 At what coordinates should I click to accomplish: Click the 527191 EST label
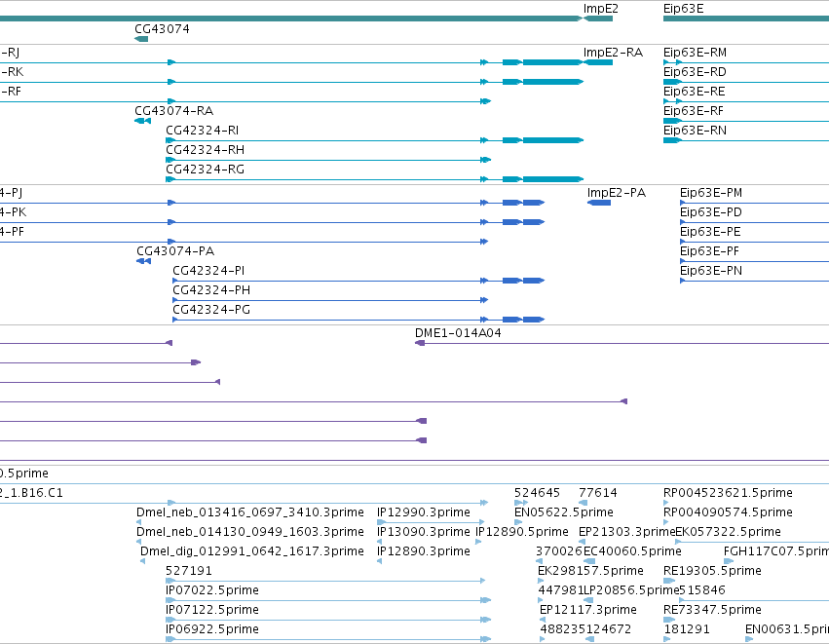point(189,571)
